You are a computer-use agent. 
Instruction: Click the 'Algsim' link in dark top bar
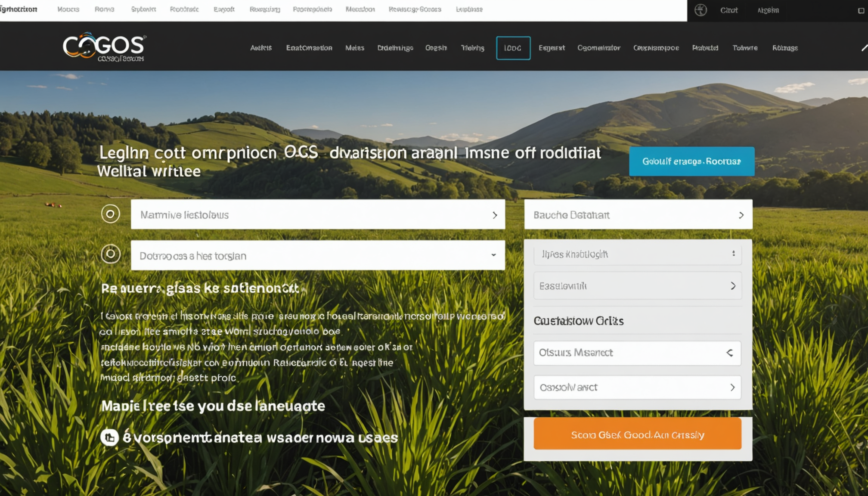point(768,10)
